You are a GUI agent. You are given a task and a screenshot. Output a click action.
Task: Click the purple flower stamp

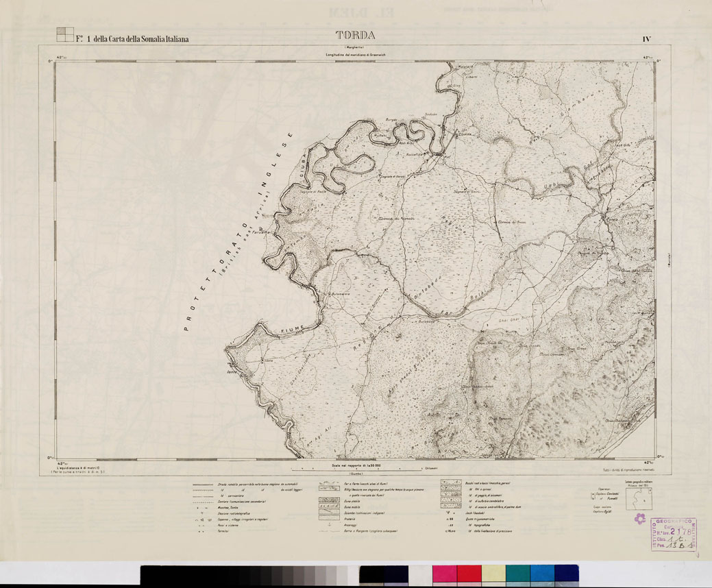click(640, 518)
